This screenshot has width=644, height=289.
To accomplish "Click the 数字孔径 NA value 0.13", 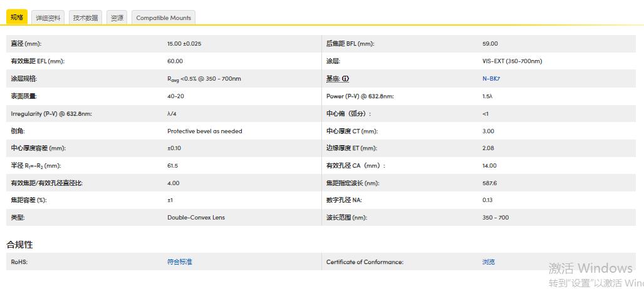I will click(487, 200).
